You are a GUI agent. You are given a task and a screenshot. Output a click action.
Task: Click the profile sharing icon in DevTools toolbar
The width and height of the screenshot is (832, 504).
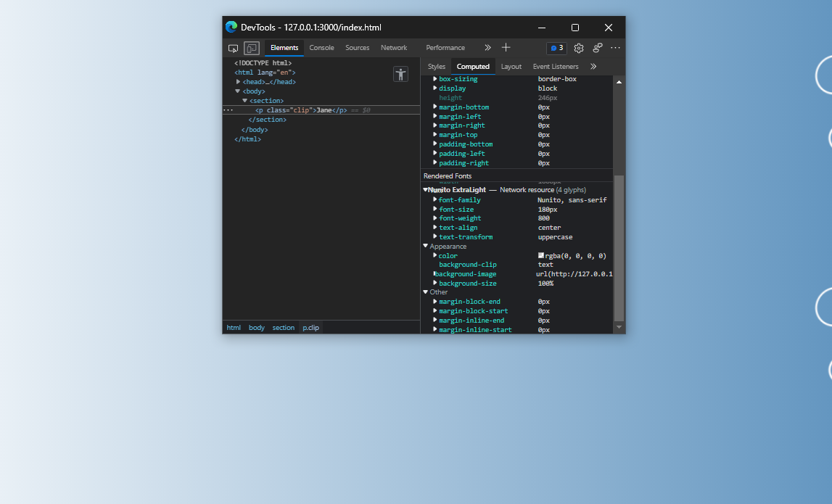tap(597, 48)
